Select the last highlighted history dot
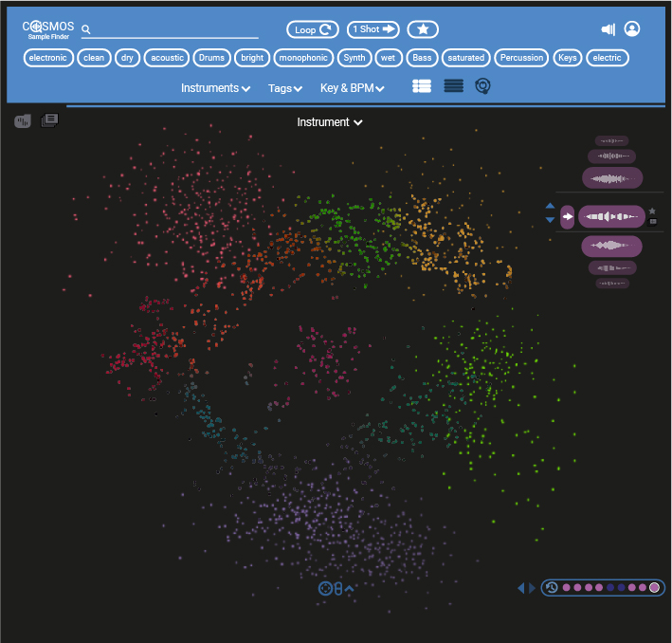 click(654, 587)
